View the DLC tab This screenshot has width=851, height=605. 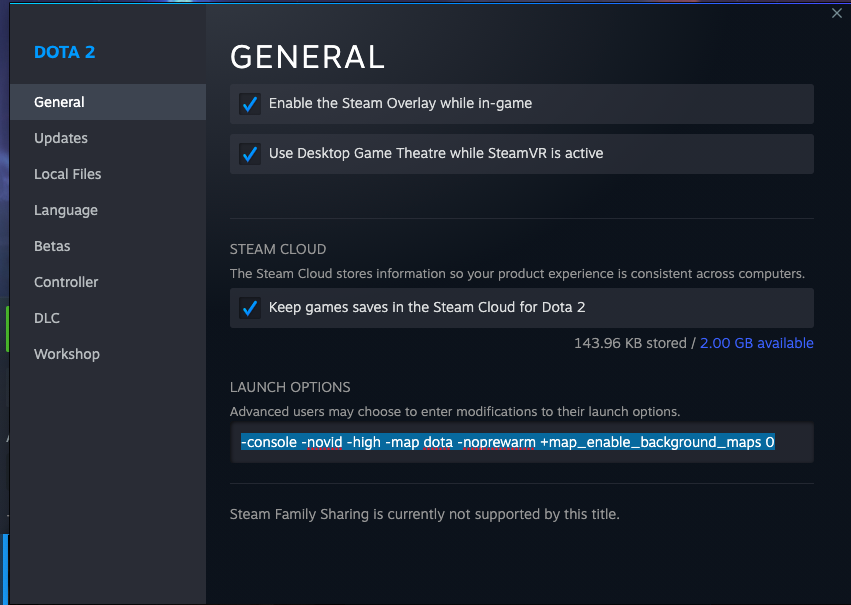tap(46, 317)
